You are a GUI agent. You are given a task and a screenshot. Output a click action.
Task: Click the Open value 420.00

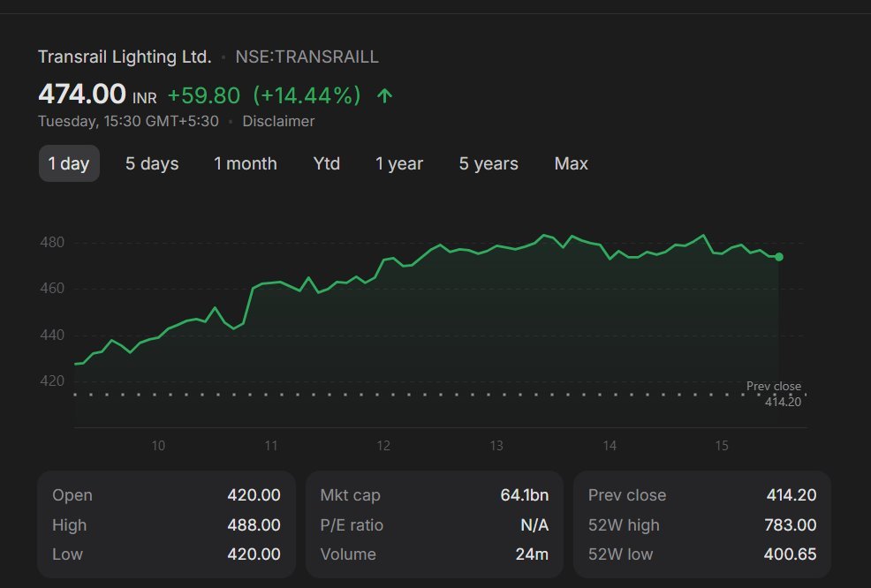[x=254, y=494]
